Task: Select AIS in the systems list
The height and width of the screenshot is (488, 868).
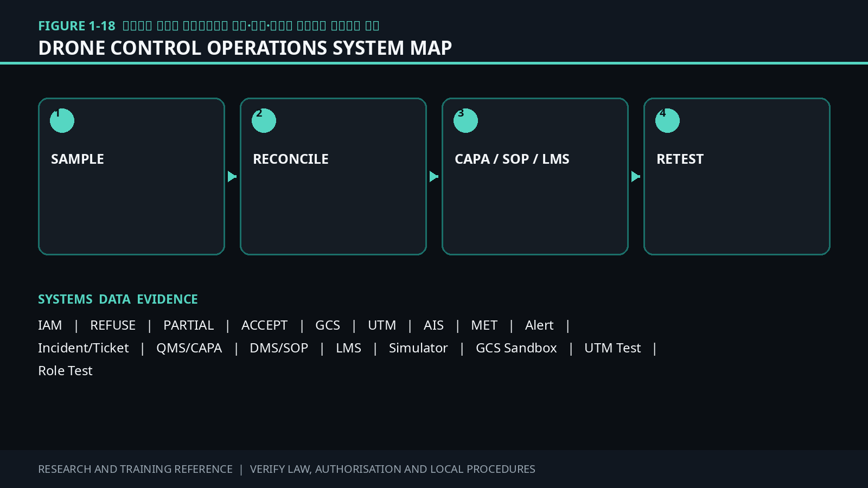Action: (433, 325)
